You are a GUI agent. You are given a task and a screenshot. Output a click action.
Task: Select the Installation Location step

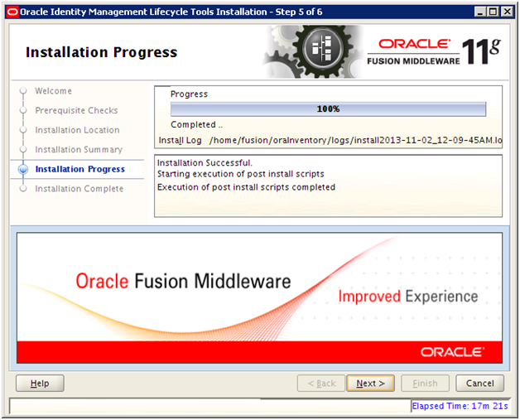[77, 130]
